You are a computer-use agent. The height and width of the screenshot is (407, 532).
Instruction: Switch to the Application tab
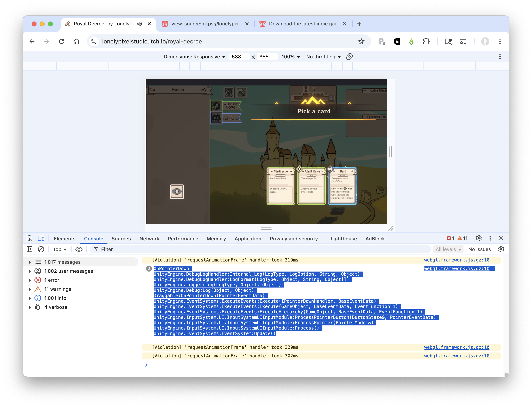(248, 239)
